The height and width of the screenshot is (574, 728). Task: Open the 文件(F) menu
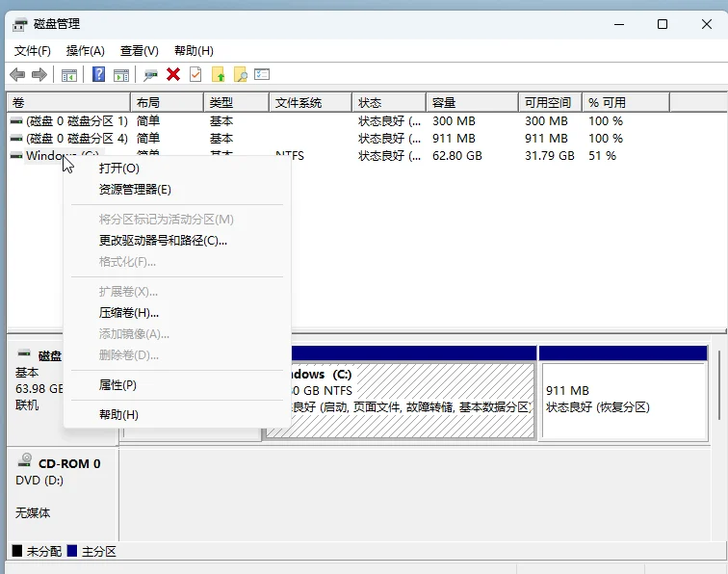[32, 51]
